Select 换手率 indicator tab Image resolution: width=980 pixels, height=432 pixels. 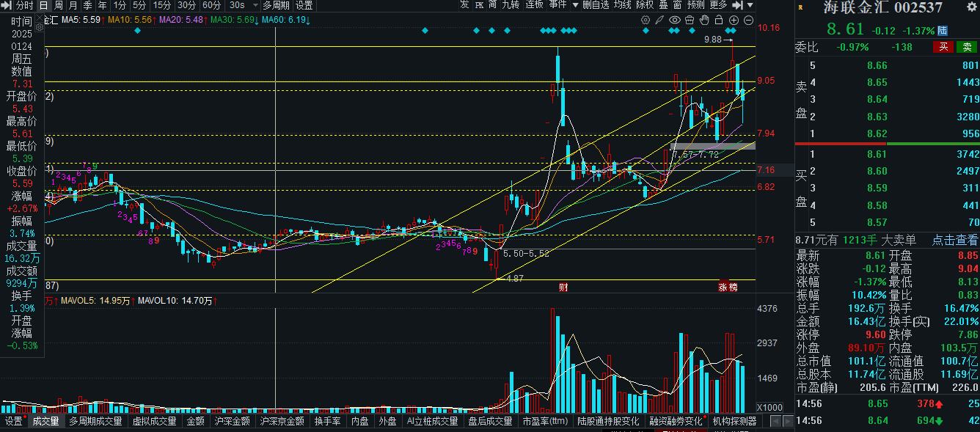(x=327, y=422)
